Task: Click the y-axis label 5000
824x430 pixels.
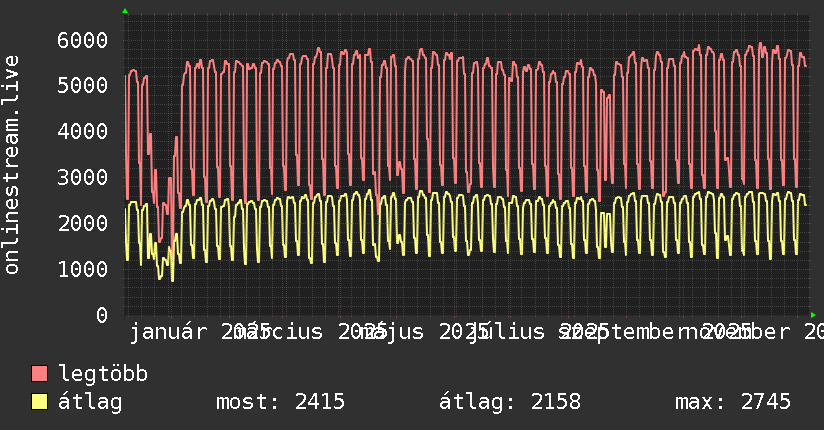Action: tap(83, 85)
